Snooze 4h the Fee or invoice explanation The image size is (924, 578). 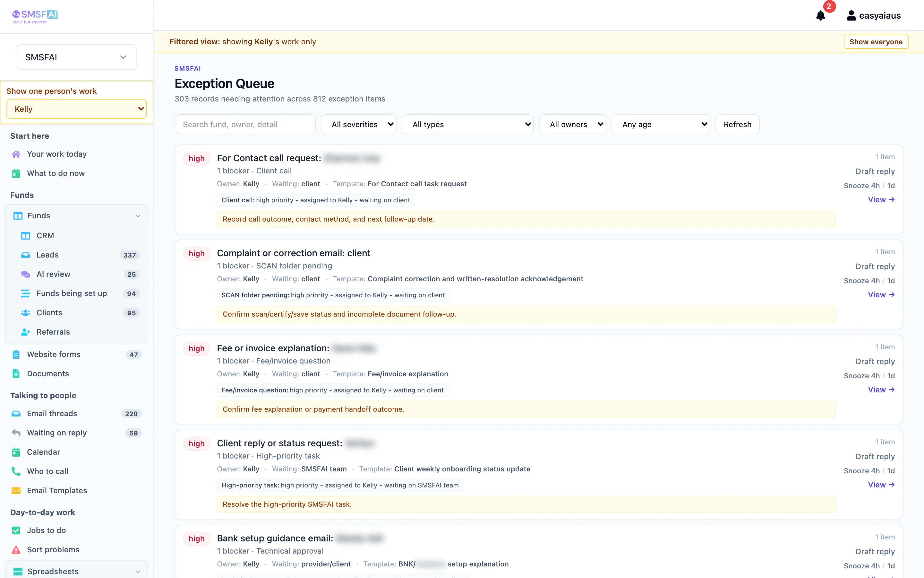(861, 376)
